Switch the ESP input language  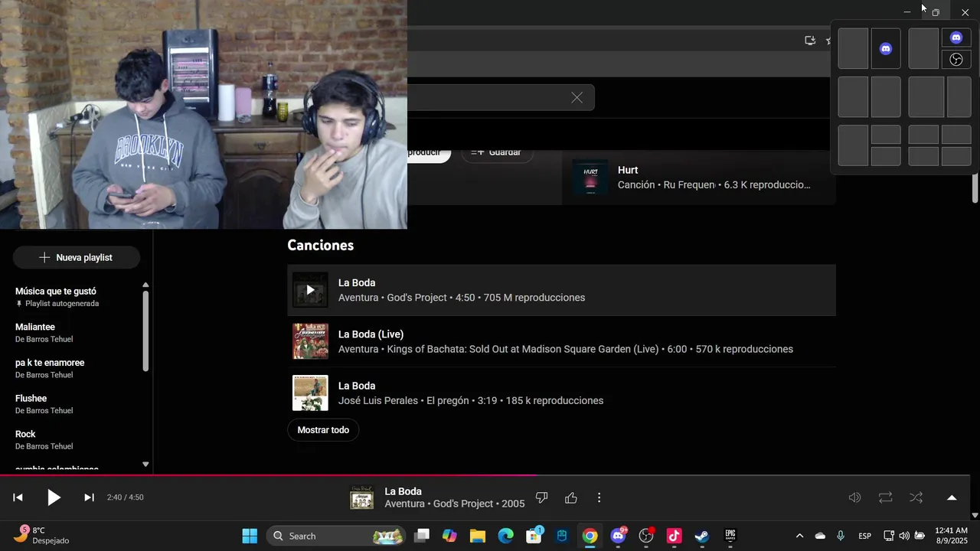coord(864,536)
